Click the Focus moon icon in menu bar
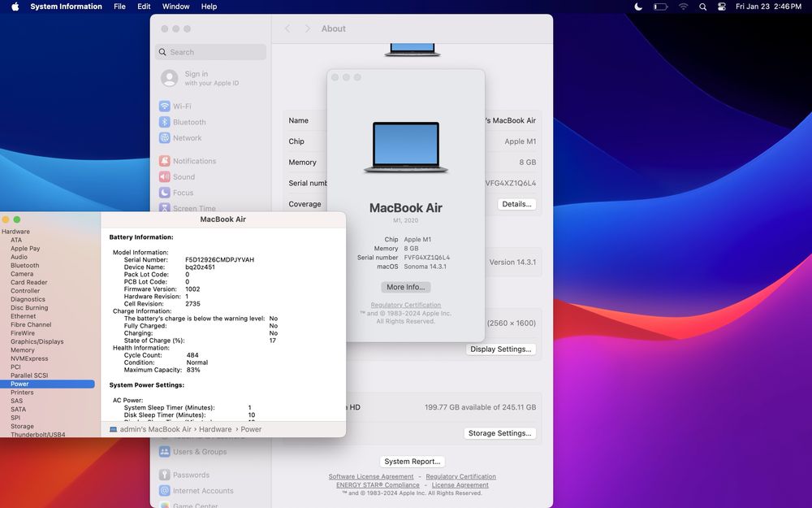The width and height of the screenshot is (812, 508). tap(638, 7)
